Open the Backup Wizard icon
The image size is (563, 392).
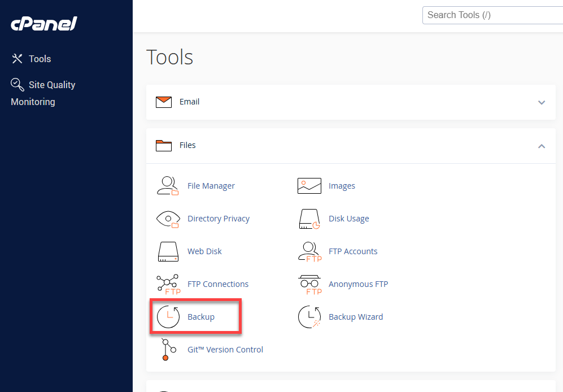[x=309, y=317]
